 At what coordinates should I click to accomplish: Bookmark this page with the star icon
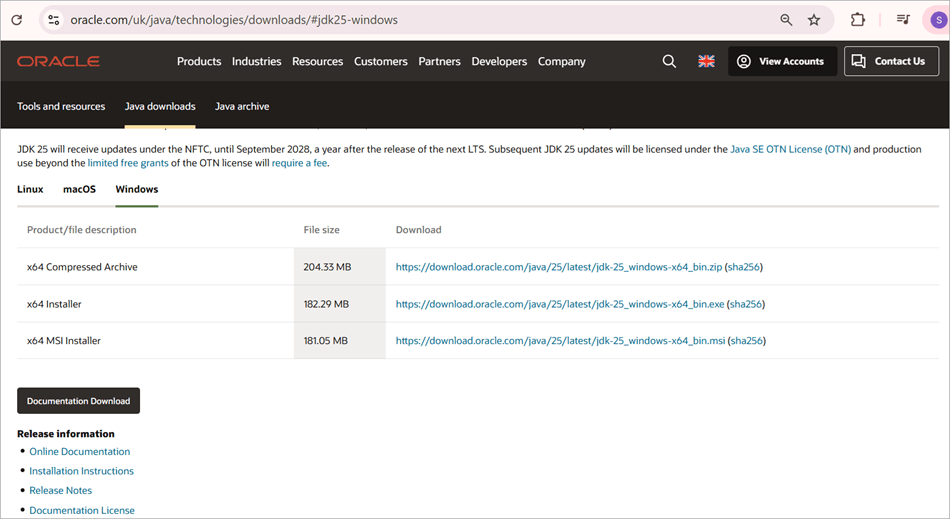(x=814, y=20)
